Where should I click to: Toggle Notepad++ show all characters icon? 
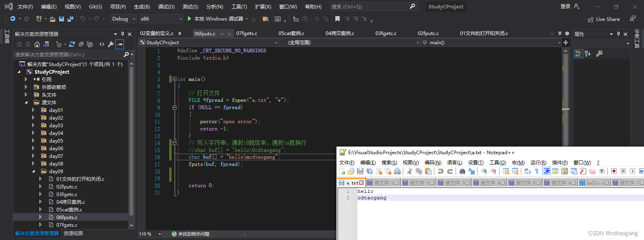click(x=537, y=171)
